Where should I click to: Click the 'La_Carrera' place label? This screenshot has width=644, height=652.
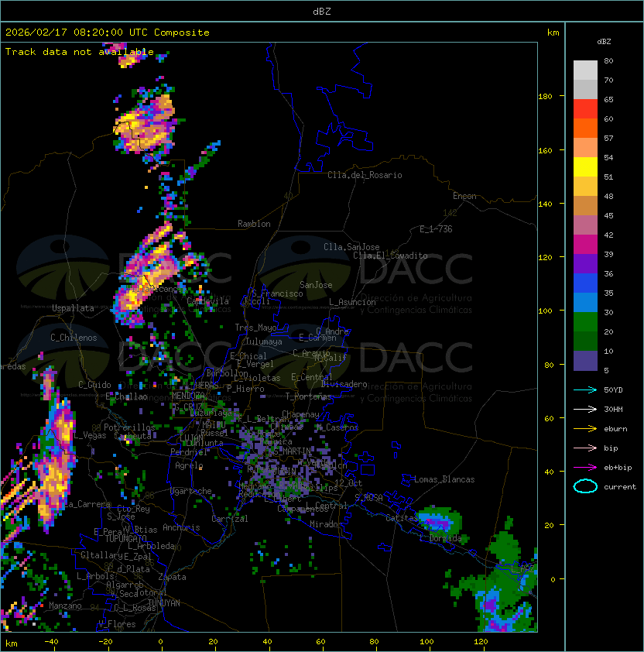pyautogui.click(x=87, y=504)
